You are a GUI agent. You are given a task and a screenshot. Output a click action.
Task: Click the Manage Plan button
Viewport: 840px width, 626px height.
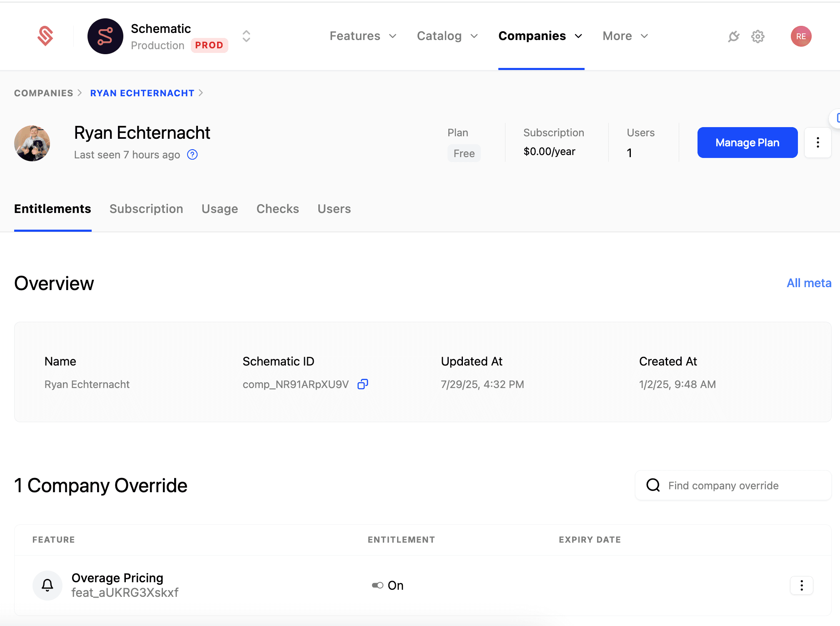(747, 143)
